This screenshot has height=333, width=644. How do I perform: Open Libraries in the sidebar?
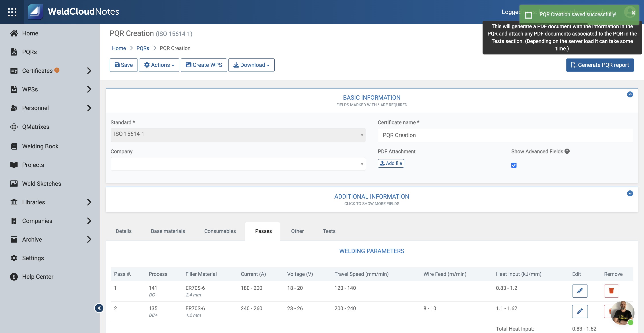point(33,202)
